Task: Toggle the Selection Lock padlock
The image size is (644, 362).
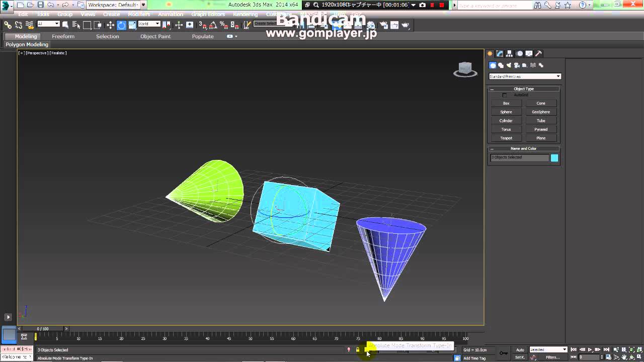Action: (358, 350)
